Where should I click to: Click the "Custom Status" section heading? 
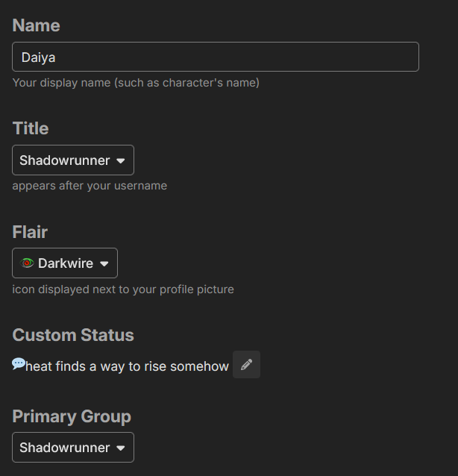click(x=73, y=335)
